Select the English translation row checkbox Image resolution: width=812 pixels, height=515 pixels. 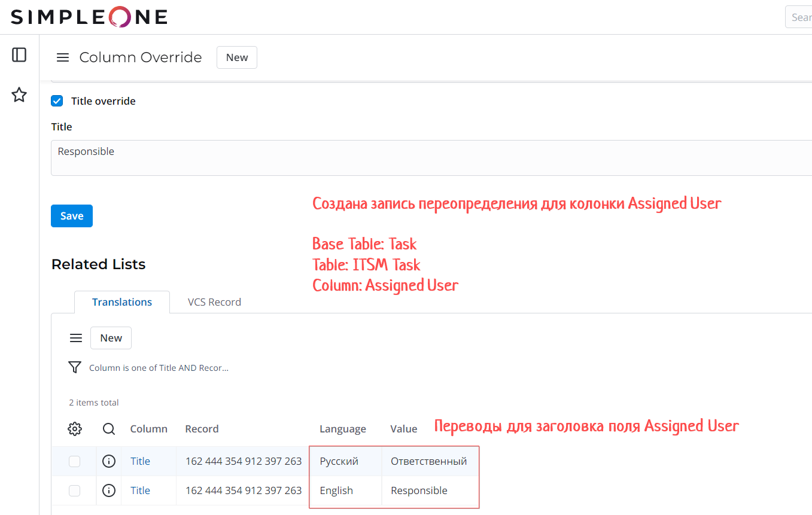[74, 490]
